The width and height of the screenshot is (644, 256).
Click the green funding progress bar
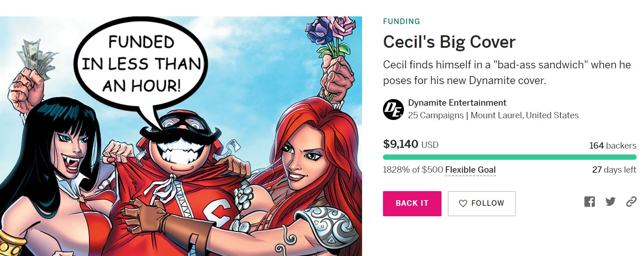click(509, 157)
